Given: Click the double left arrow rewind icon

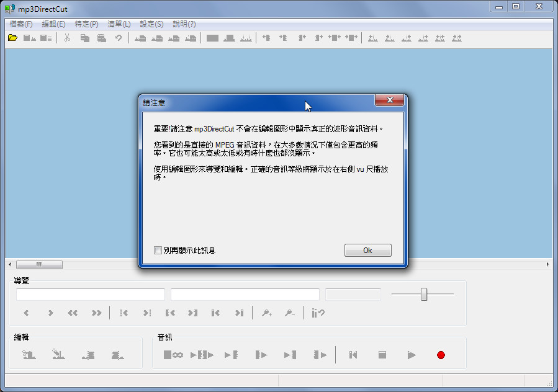Looking at the screenshot, I should [x=73, y=313].
